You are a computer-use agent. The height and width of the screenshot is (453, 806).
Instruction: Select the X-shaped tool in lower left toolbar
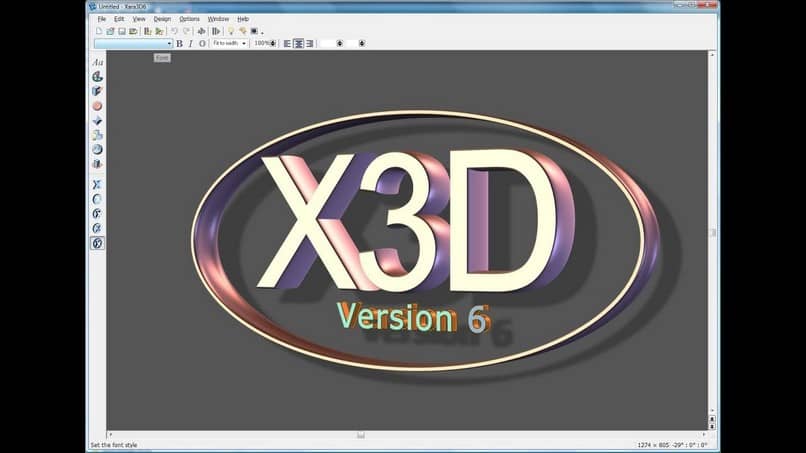click(97, 185)
